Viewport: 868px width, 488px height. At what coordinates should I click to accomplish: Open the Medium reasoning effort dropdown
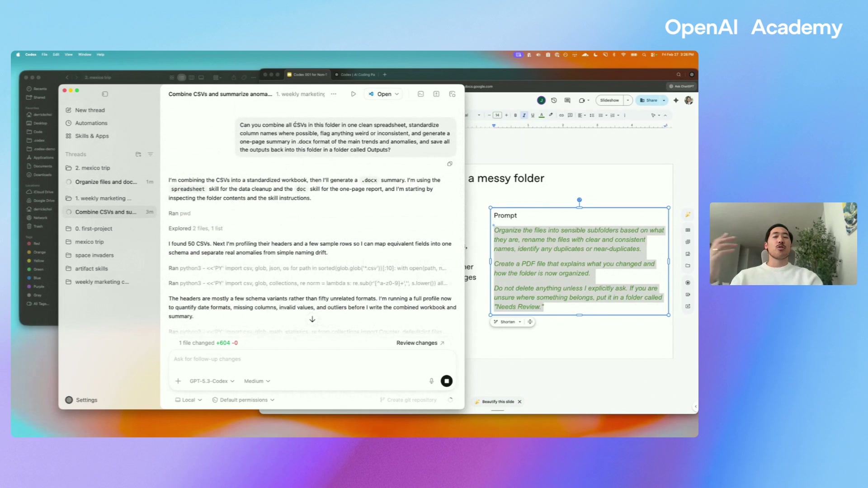click(x=257, y=381)
